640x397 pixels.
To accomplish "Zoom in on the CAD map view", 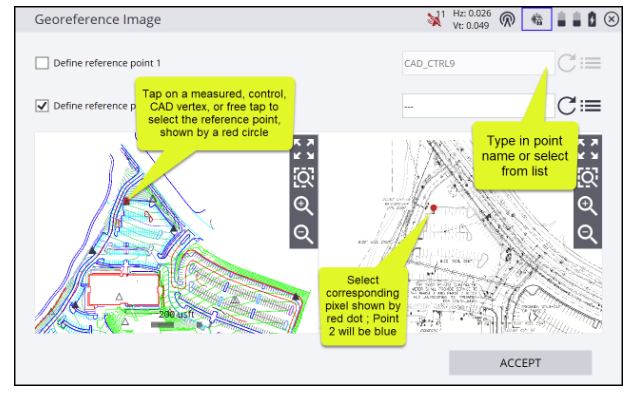I will pos(303,206).
